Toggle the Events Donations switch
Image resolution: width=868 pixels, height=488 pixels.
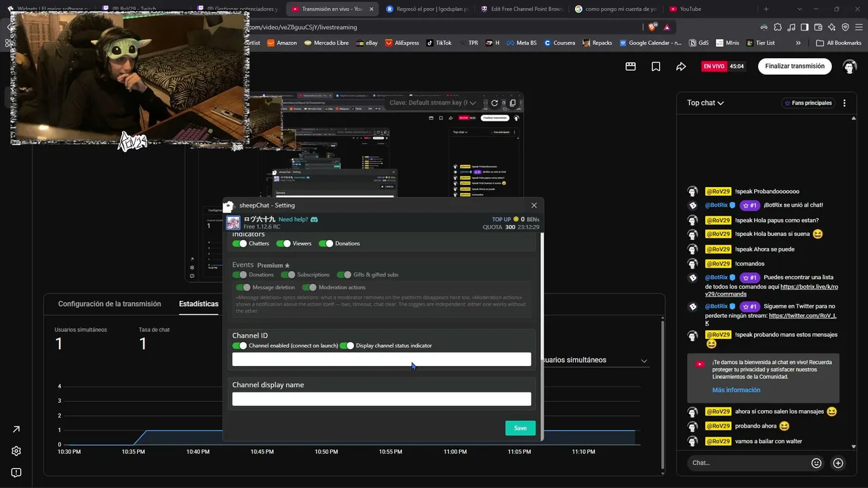(240, 274)
